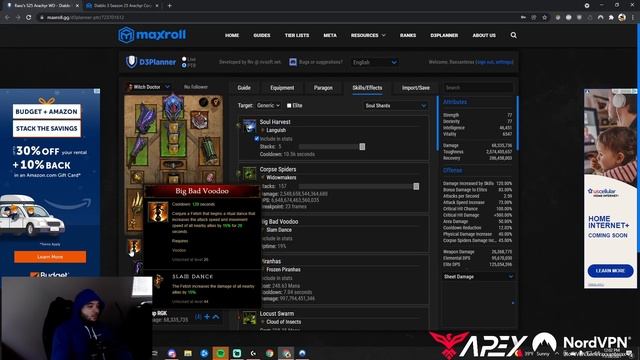Screen dimensions: 640x360
Task: Click the Soul Harvest skill icon
Action: (250, 126)
